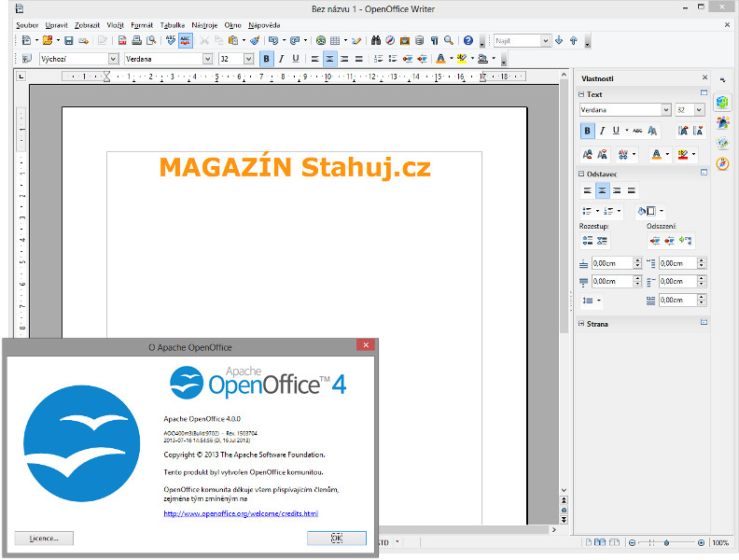Viewport: 739px width, 560px height.
Task: Open the page preview icon
Action: (151, 40)
